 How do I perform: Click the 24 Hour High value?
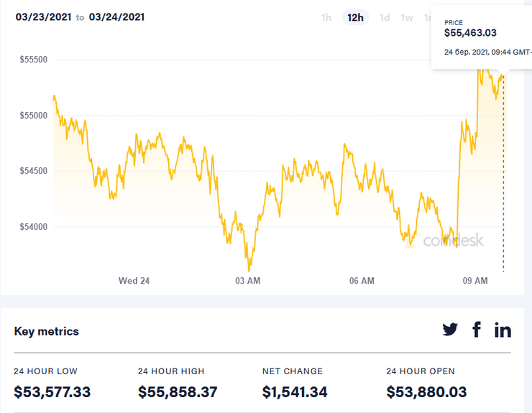click(178, 392)
